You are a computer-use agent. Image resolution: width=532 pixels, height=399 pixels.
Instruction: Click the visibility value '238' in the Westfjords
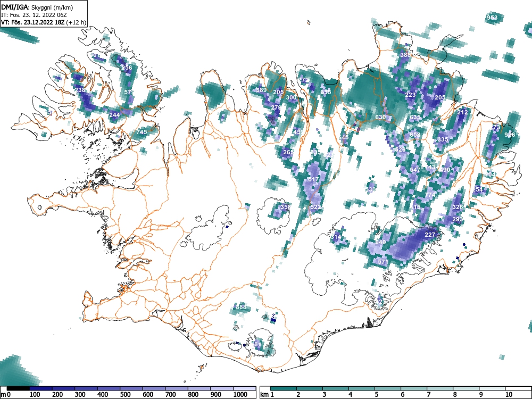(80, 90)
